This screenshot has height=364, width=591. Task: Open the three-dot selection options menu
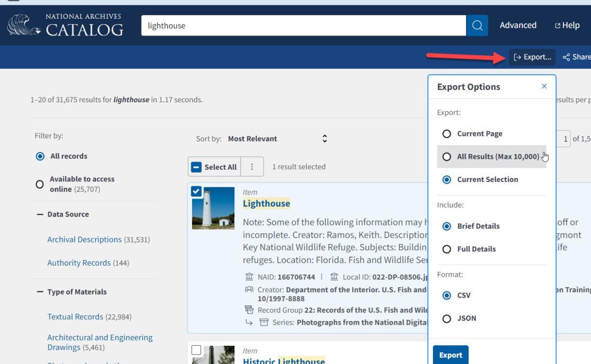pyautogui.click(x=252, y=167)
